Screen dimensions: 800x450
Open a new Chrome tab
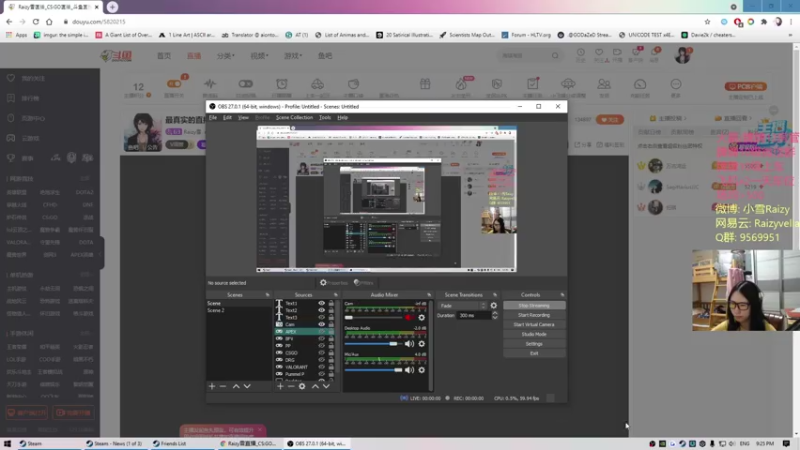pyautogui.click(x=112, y=7)
